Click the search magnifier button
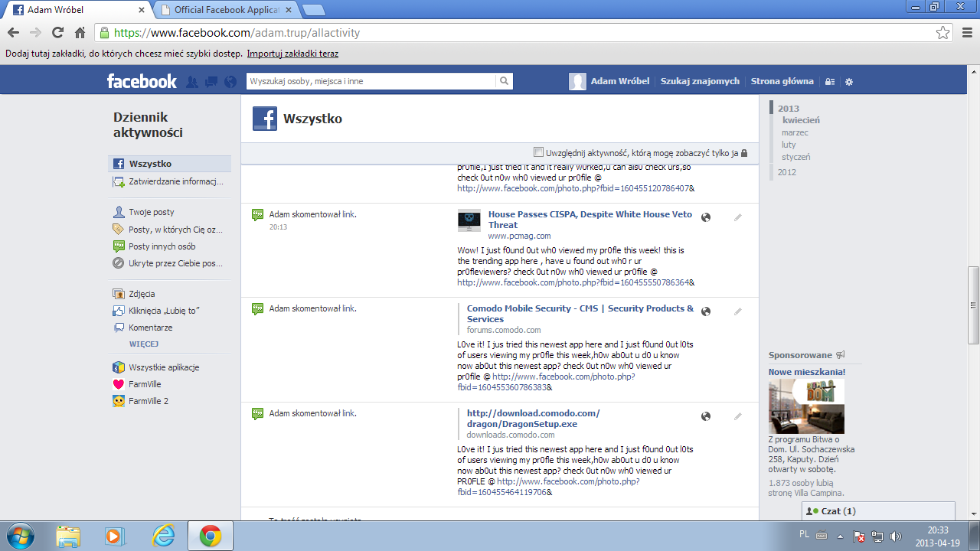This screenshot has height=551, width=980. point(504,81)
